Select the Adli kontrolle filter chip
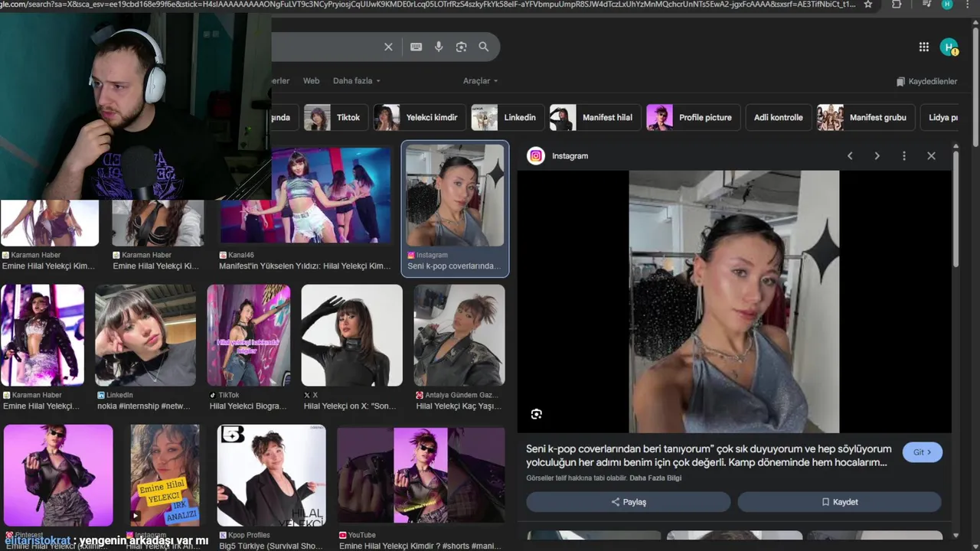Screen dimensions: 980x551 tap(778, 117)
